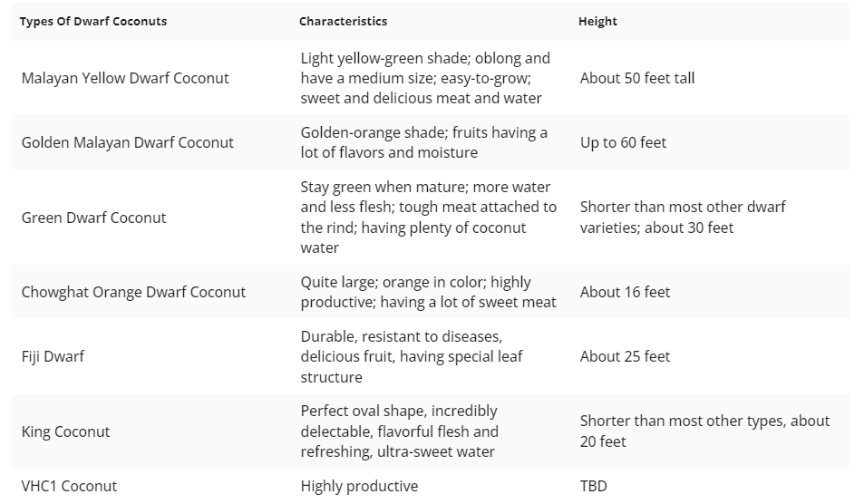Click the Types Of Dwarf Coconuts header
This screenshot has width=864, height=504.
(x=93, y=22)
